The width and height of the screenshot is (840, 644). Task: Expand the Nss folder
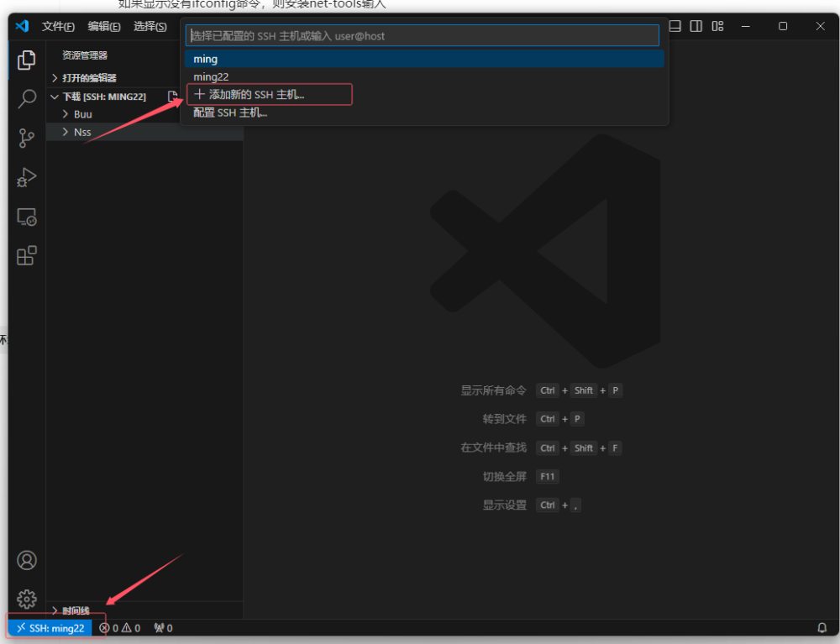click(82, 132)
